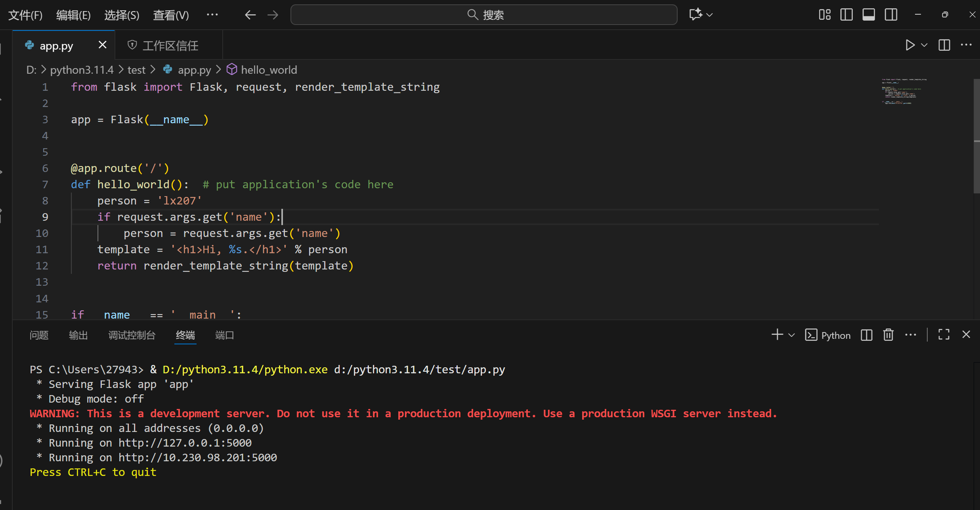Open the Copilot chat icon

click(695, 15)
